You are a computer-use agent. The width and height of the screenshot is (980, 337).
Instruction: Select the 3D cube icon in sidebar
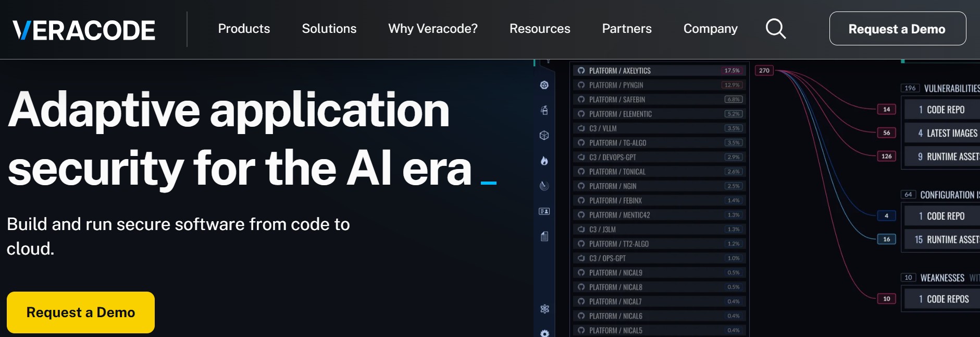tap(544, 136)
